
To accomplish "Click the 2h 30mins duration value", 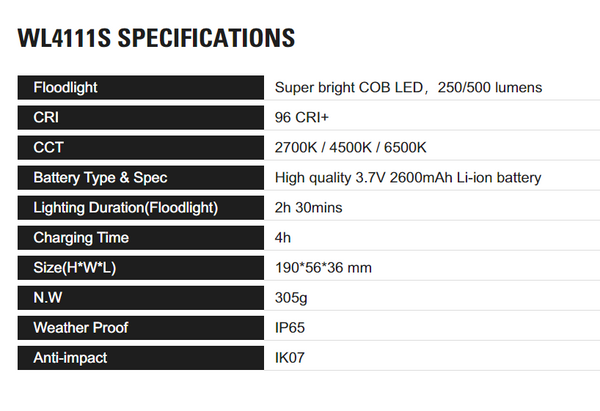I will click(x=308, y=208).
